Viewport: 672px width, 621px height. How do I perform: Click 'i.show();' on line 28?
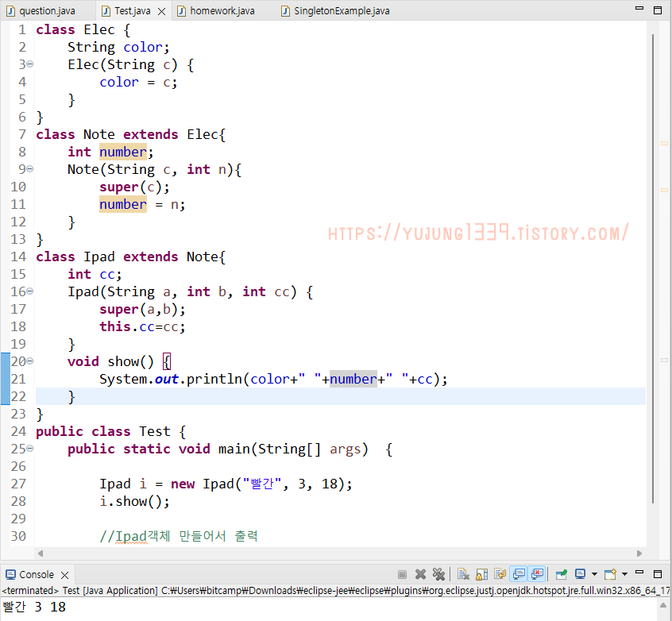[134, 501]
